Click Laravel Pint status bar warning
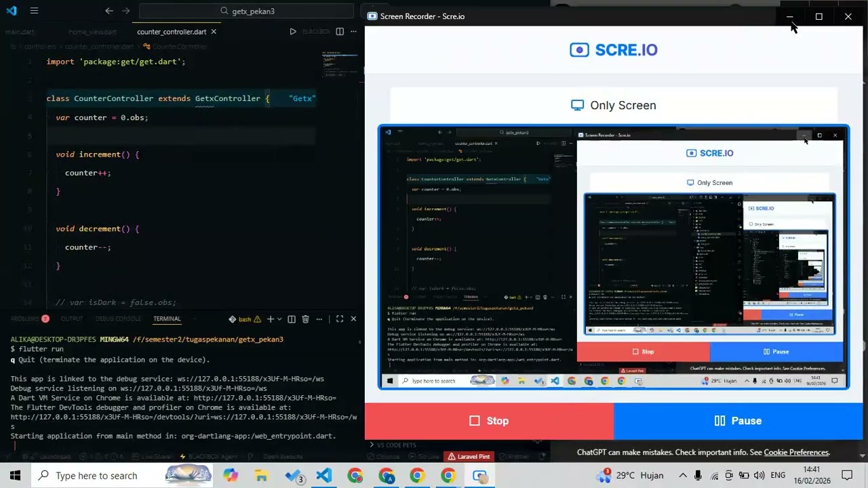 [x=468, y=457]
